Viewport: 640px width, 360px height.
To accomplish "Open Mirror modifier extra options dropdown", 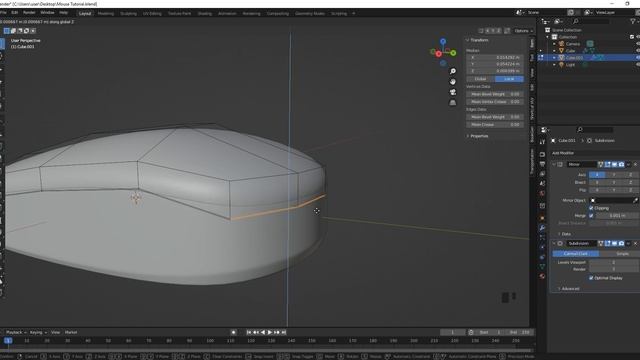I will [629, 164].
